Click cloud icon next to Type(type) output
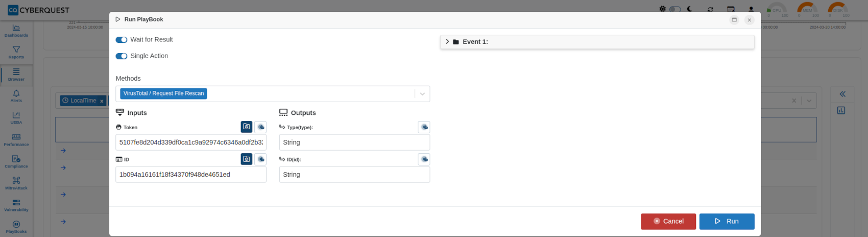This screenshot has height=237, width=868. pyautogui.click(x=424, y=127)
